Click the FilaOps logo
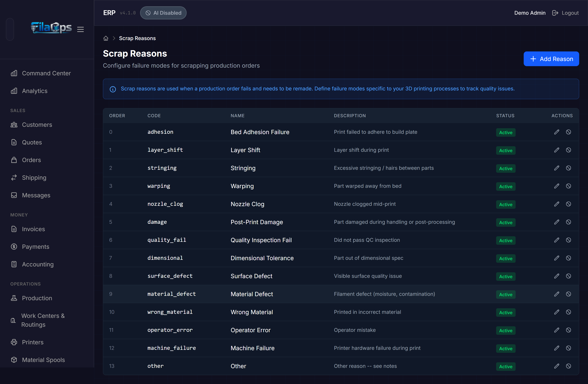 (51, 28)
